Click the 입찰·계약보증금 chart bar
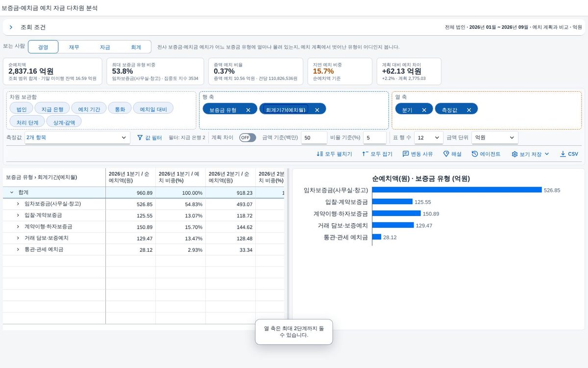Image resolution: width=588 pixels, height=368 pixels. click(392, 202)
